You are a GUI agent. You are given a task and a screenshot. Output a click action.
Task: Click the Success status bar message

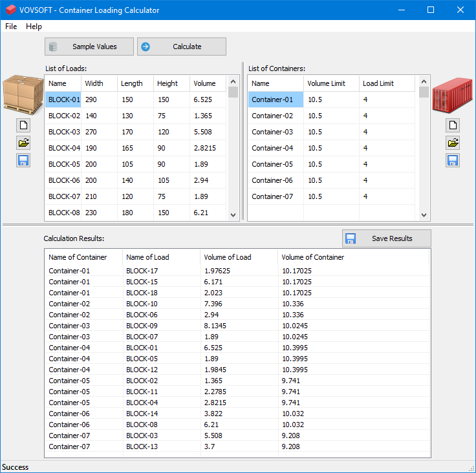point(15,467)
